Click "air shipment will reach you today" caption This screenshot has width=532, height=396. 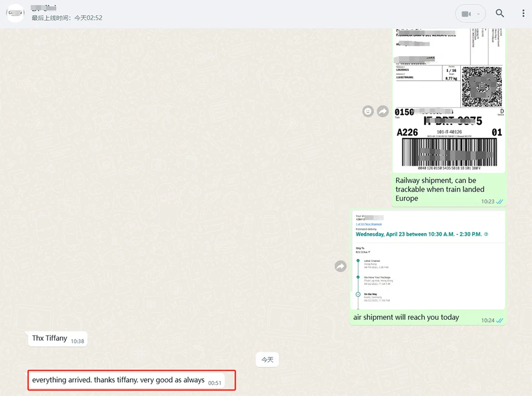click(x=406, y=317)
